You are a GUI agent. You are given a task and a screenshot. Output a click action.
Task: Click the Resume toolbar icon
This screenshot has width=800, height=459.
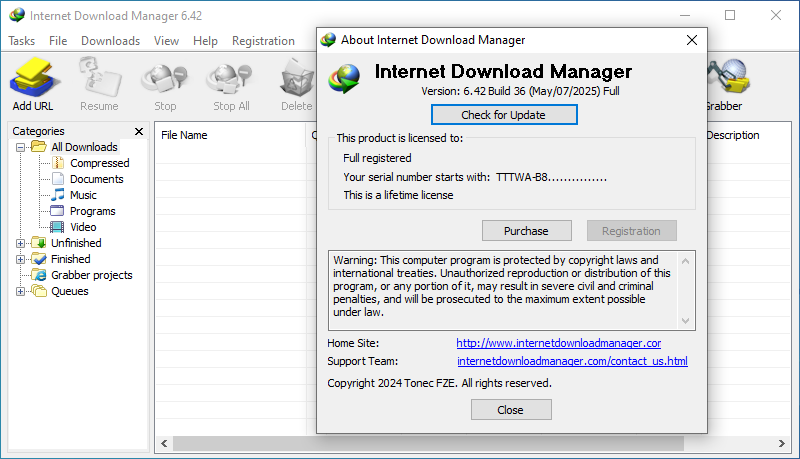click(99, 77)
